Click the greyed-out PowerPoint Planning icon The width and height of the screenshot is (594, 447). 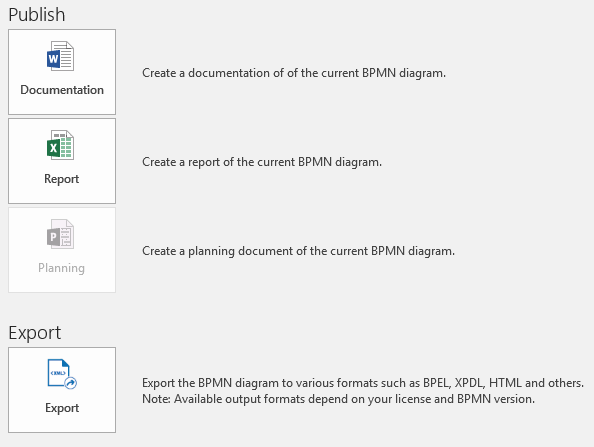[61, 234]
